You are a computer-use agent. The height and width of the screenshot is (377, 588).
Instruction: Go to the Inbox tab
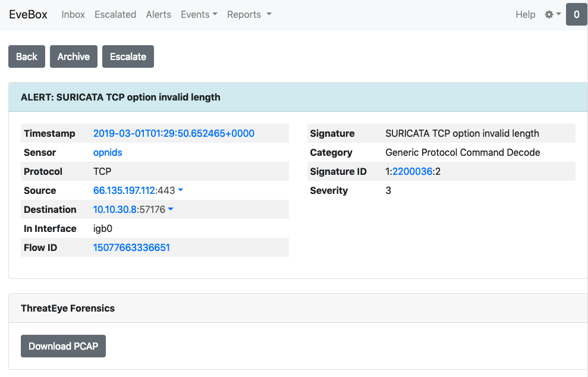coord(73,15)
